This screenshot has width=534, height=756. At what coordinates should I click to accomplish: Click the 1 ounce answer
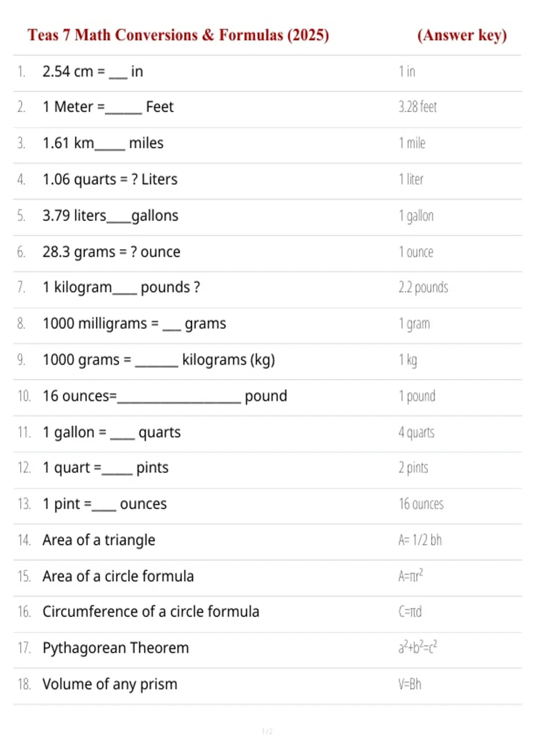416,252
